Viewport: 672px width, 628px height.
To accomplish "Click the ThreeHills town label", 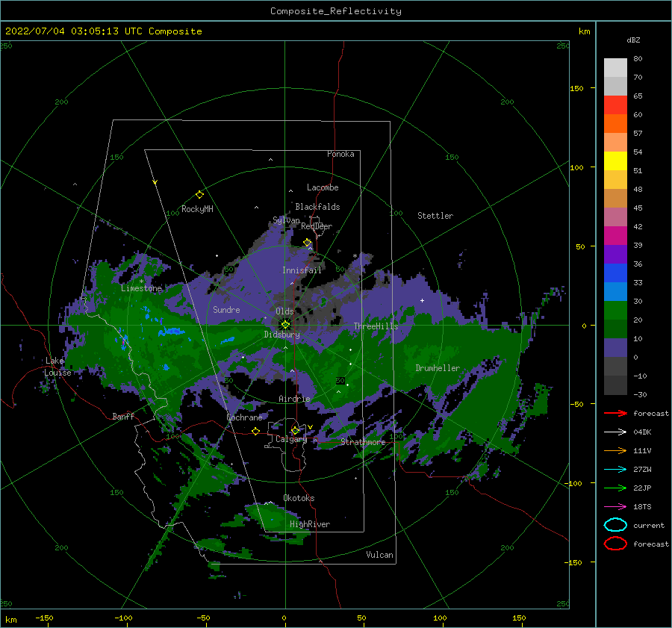I will (376, 326).
